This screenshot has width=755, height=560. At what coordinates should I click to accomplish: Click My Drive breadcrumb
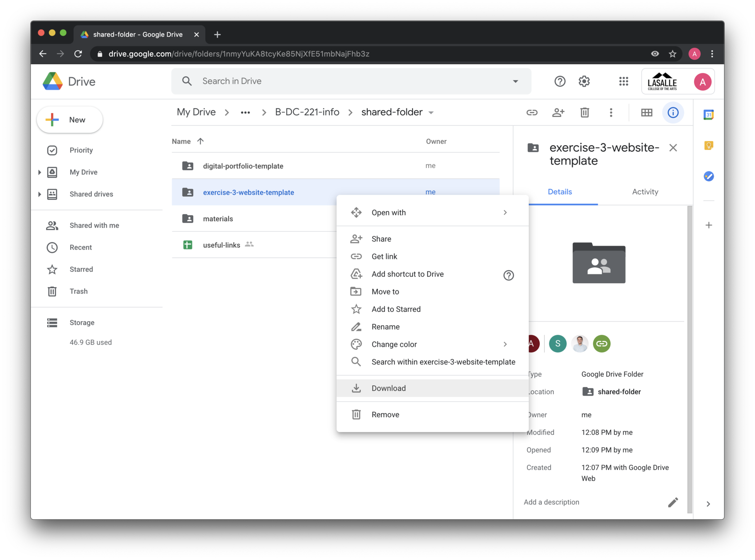196,112
